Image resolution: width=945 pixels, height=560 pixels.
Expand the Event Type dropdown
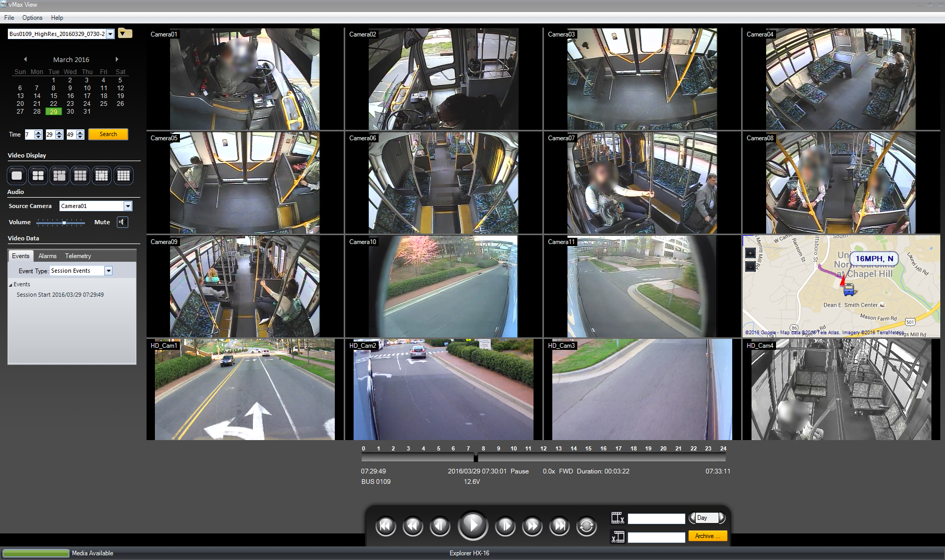tap(108, 270)
